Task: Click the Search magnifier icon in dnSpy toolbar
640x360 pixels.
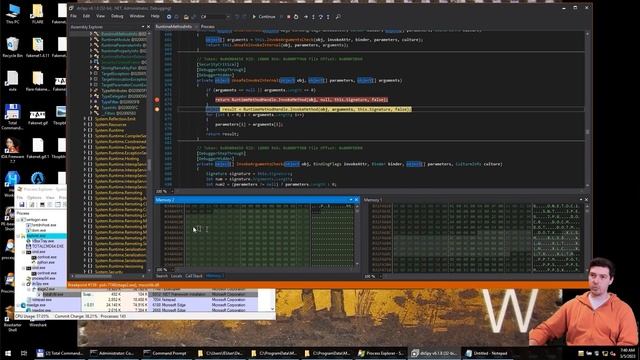Action: [338, 17]
